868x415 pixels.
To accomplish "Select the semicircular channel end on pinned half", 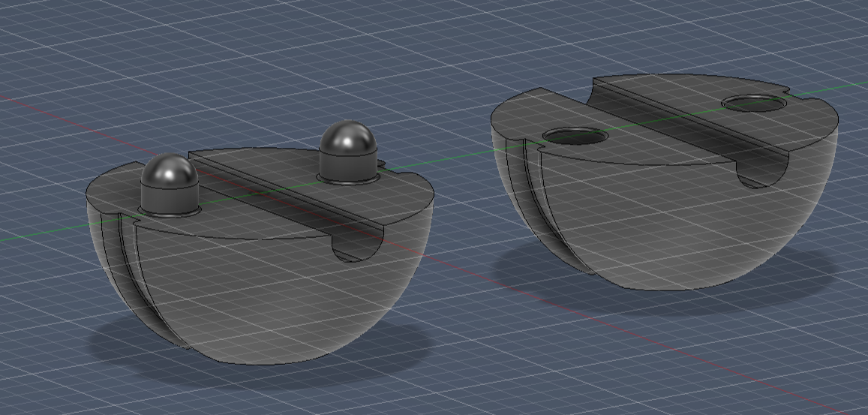I will tap(358, 246).
